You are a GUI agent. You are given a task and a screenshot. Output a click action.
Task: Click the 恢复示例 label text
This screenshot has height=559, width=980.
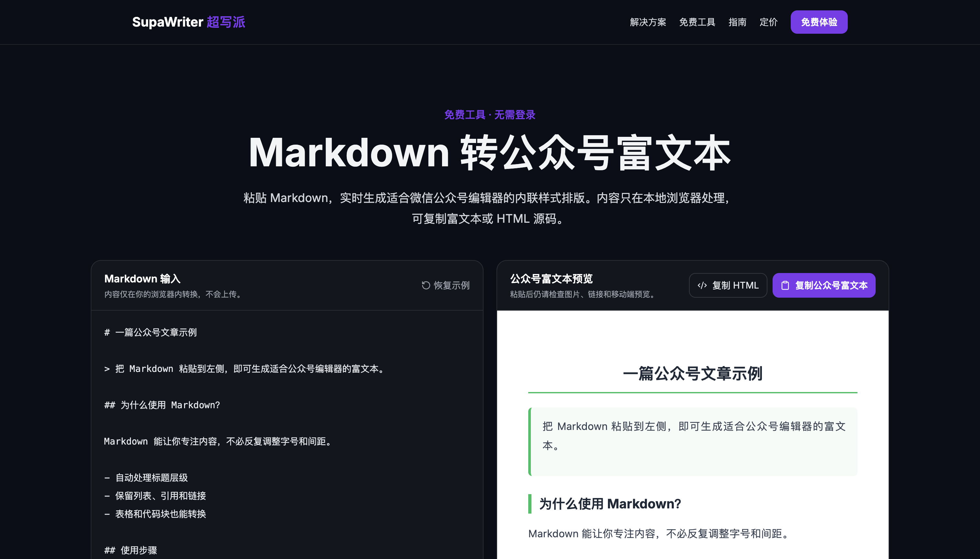(x=452, y=285)
